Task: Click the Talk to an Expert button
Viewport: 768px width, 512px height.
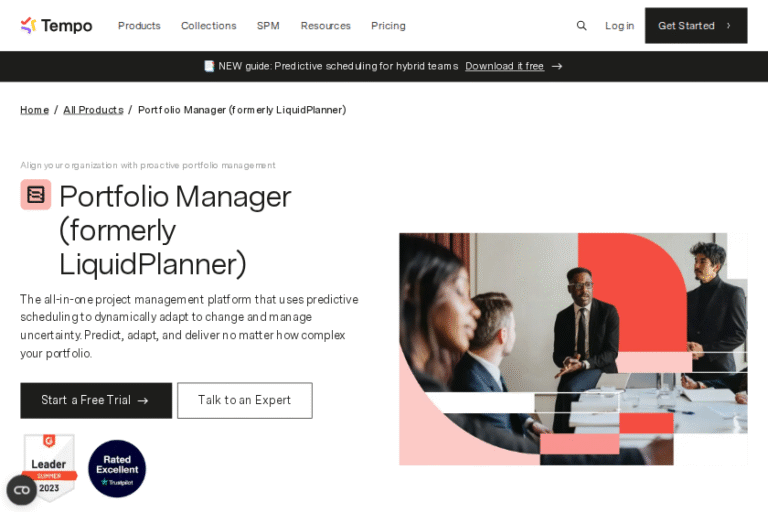Action: pos(245,400)
